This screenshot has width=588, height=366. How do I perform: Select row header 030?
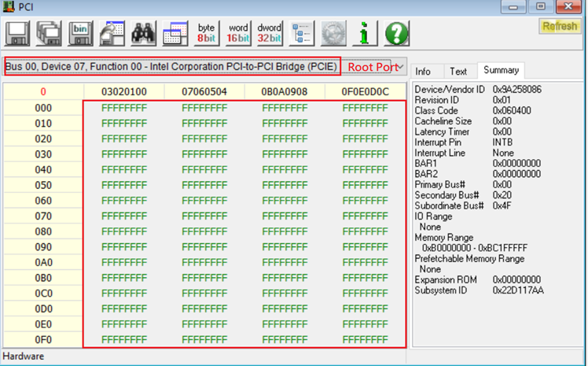(x=43, y=154)
